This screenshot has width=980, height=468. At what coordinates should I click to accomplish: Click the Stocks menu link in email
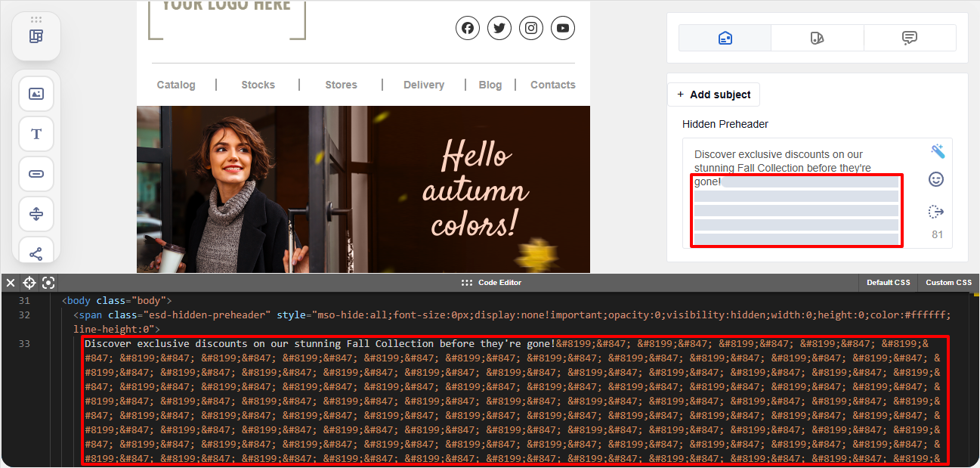(258, 85)
